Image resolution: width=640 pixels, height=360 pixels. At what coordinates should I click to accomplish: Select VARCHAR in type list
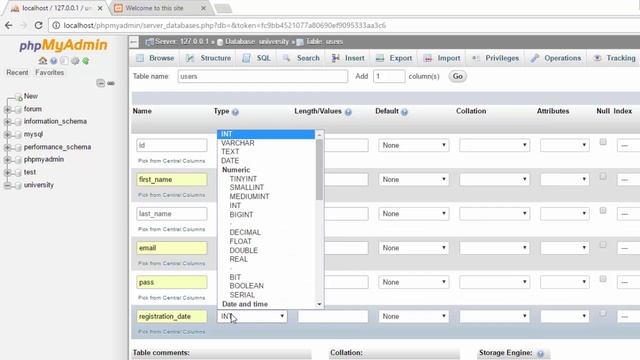pos(238,143)
